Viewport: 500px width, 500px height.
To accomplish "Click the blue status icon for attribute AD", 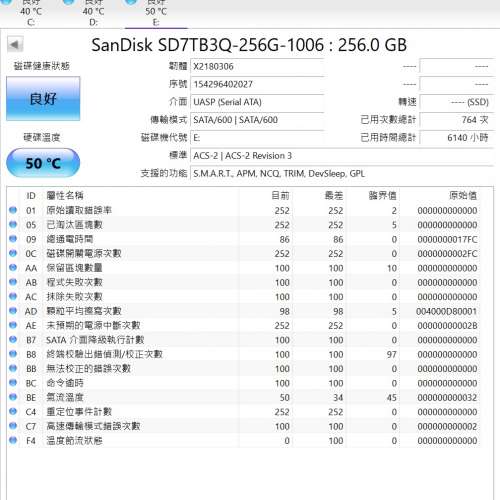I will [13, 311].
